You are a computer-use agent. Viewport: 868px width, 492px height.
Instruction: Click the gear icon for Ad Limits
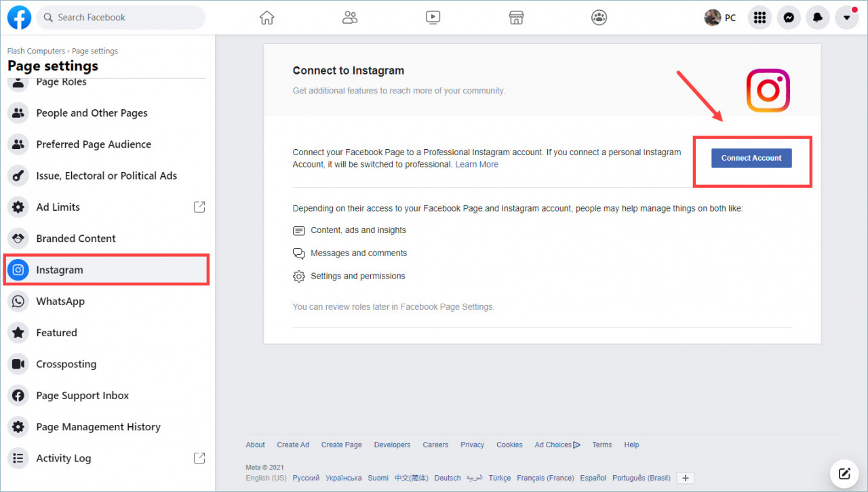[18, 207]
